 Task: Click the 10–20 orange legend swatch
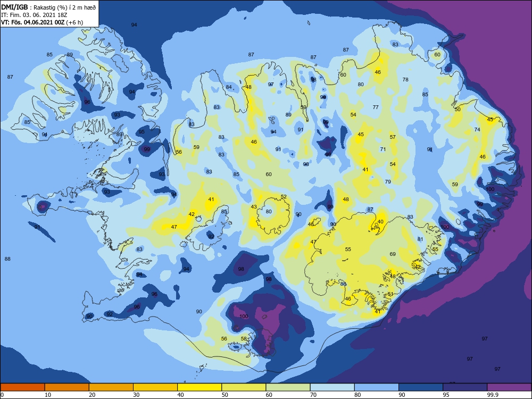[x=67, y=387]
